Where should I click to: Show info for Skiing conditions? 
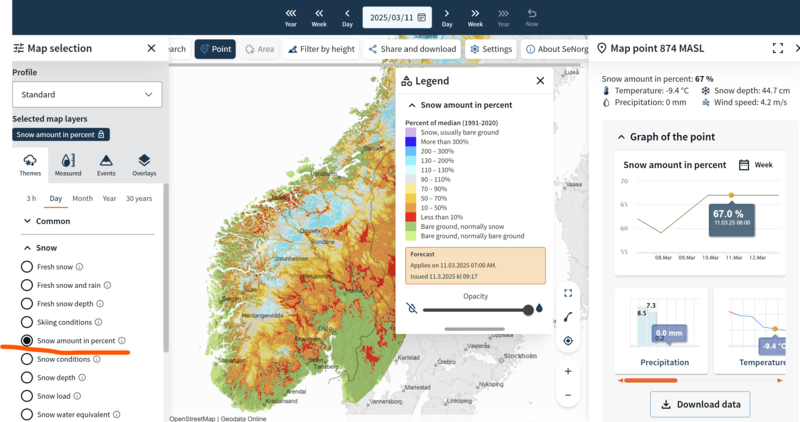click(x=98, y=322)
